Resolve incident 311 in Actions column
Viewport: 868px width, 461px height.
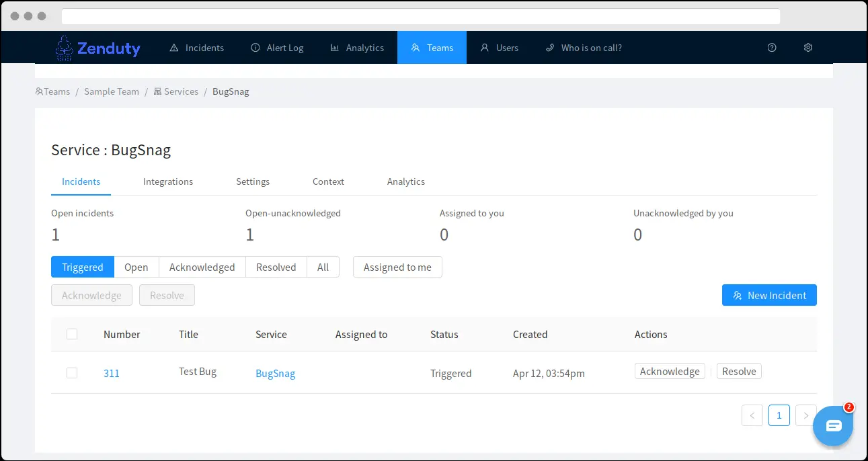click(x=739, y=371)
